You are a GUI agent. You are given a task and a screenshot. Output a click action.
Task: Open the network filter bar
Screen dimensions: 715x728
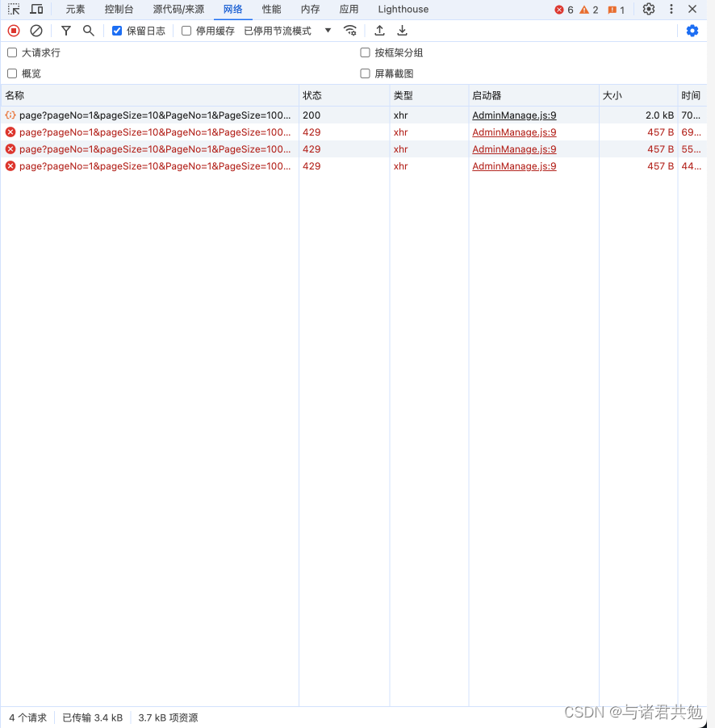pos(65,30)
